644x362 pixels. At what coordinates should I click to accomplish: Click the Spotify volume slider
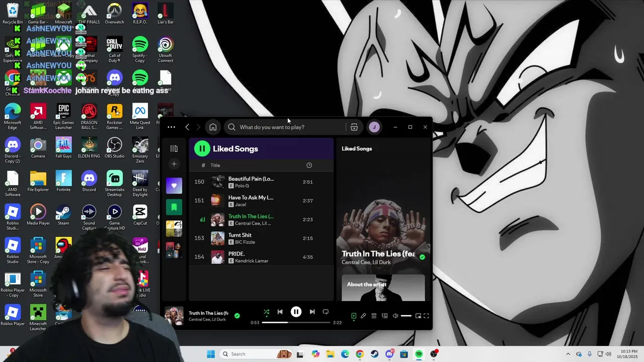pos(406,316)
